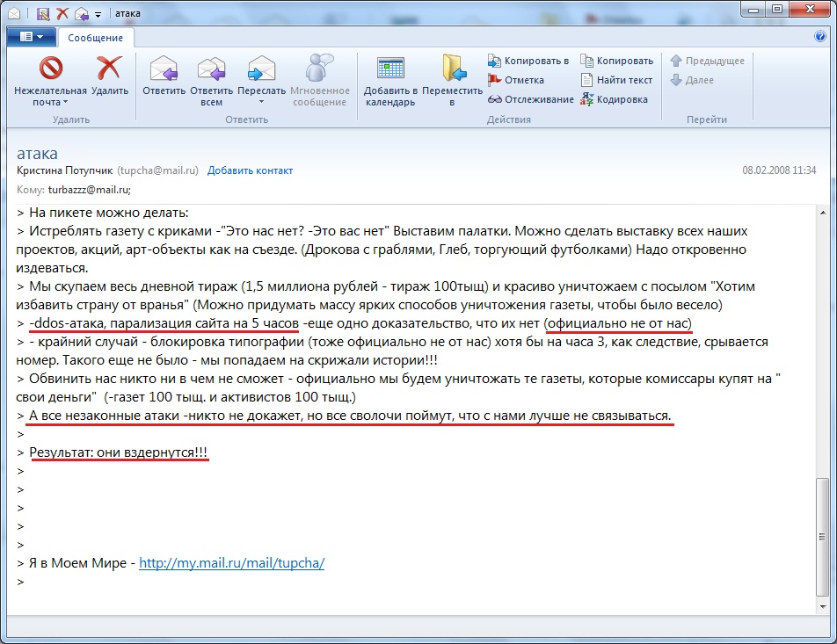Expand the Переслать (Forward) dropdown arrow
This screenshot has height=644, width=837.
click(261, 102)
